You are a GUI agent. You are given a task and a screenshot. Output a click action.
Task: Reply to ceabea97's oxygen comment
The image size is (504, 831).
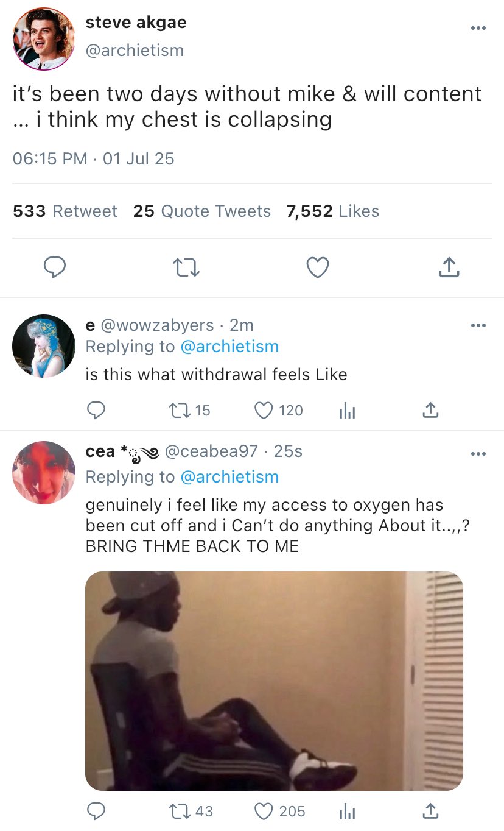96,811
